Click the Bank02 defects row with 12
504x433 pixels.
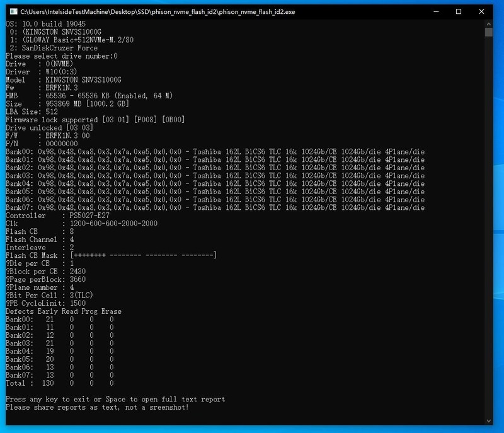[x=60, y=335]
